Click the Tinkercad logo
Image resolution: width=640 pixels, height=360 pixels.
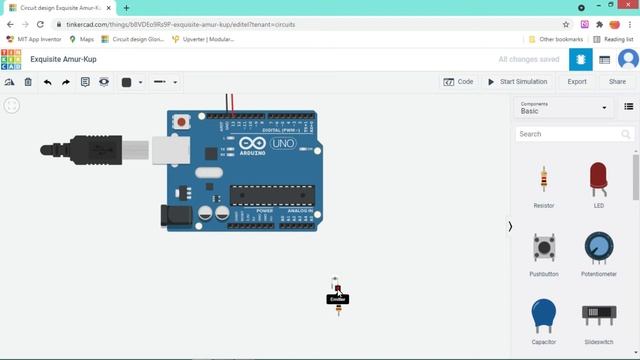tap(11, 60)
